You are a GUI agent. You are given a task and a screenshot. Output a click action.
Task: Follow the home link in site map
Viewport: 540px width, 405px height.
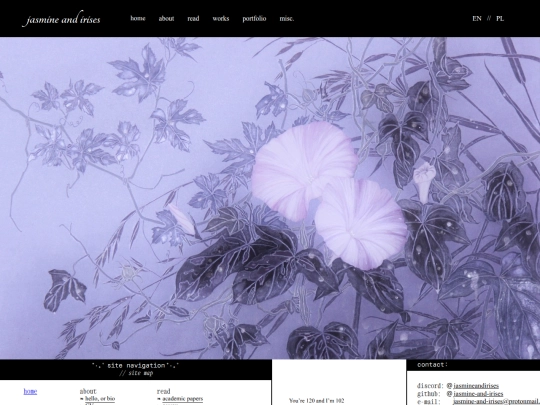(30, 391)
